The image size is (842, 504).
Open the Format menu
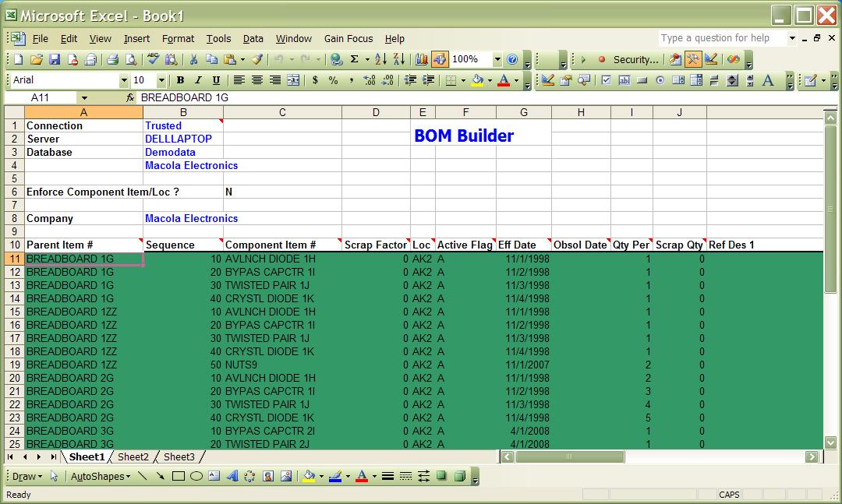(178, 39)
